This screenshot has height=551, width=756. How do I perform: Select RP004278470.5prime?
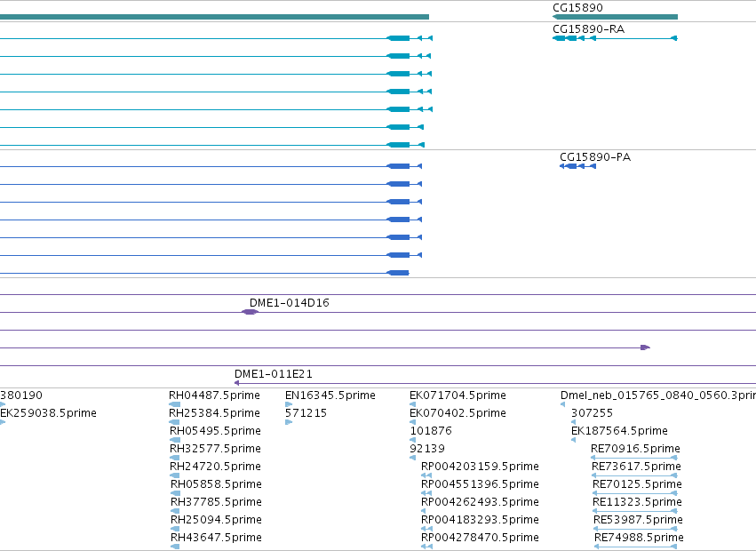click(480, 537)
